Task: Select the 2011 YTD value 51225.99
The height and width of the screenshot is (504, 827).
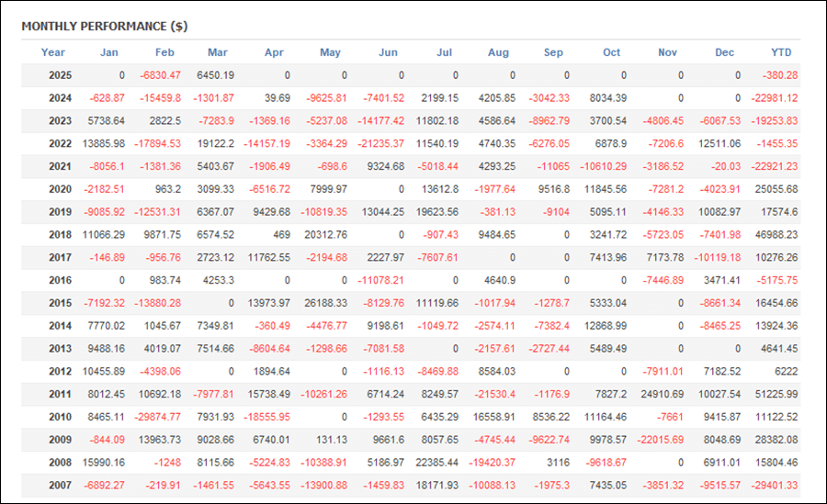Action: click(776, 395)
